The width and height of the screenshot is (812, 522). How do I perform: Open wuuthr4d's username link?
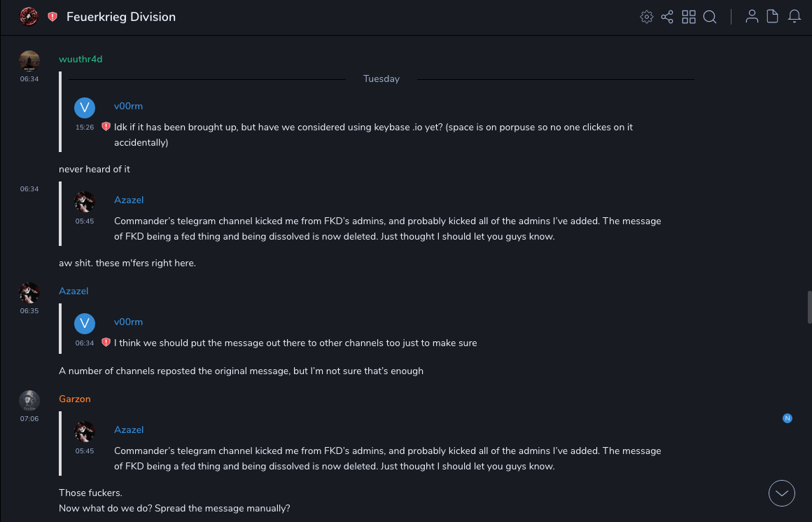[x=80, y=59]
